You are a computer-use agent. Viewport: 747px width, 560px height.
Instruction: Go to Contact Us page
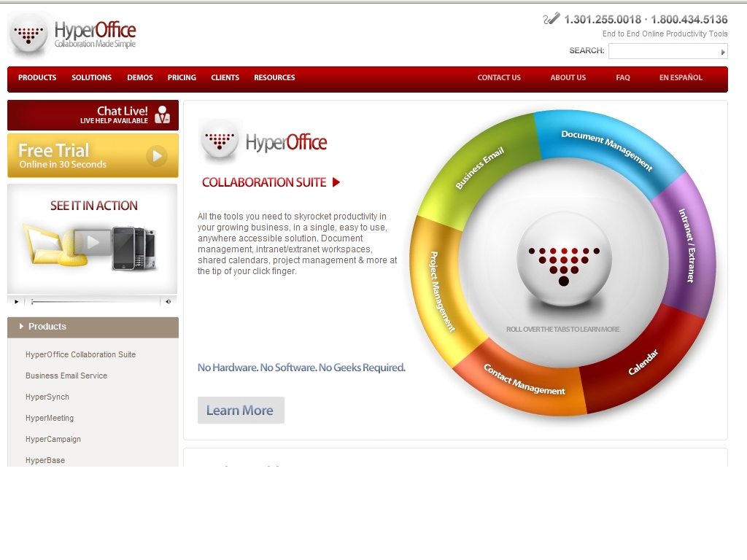[x=499, y=77]
